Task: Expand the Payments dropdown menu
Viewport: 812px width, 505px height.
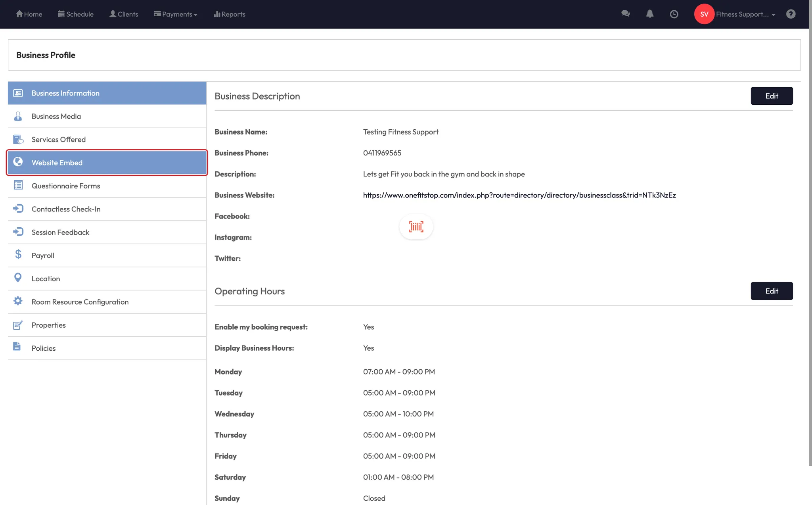Action: [176, 14]
